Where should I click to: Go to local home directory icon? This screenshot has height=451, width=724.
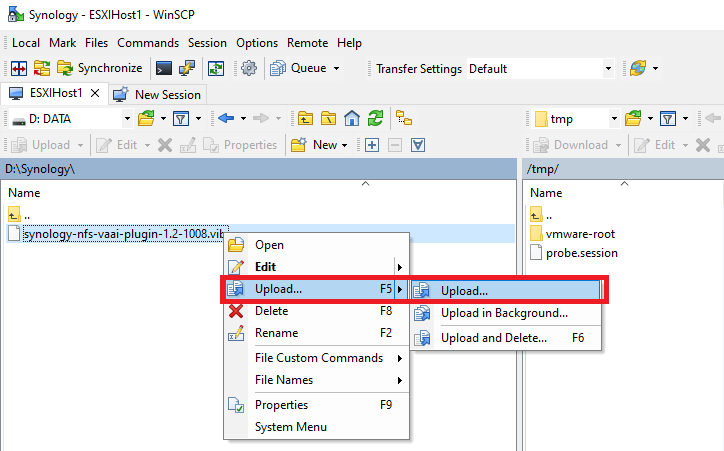351,118
